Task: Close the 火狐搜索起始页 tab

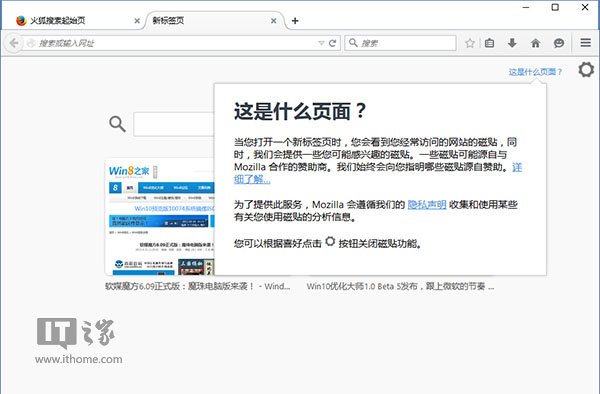Action: 137,21
